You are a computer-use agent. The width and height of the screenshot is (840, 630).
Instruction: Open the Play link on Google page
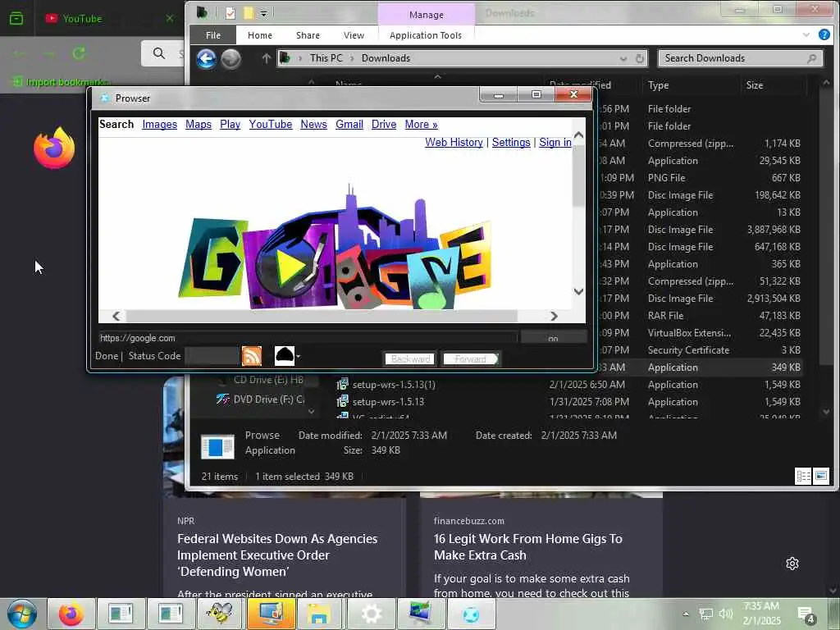pos(230,125)
